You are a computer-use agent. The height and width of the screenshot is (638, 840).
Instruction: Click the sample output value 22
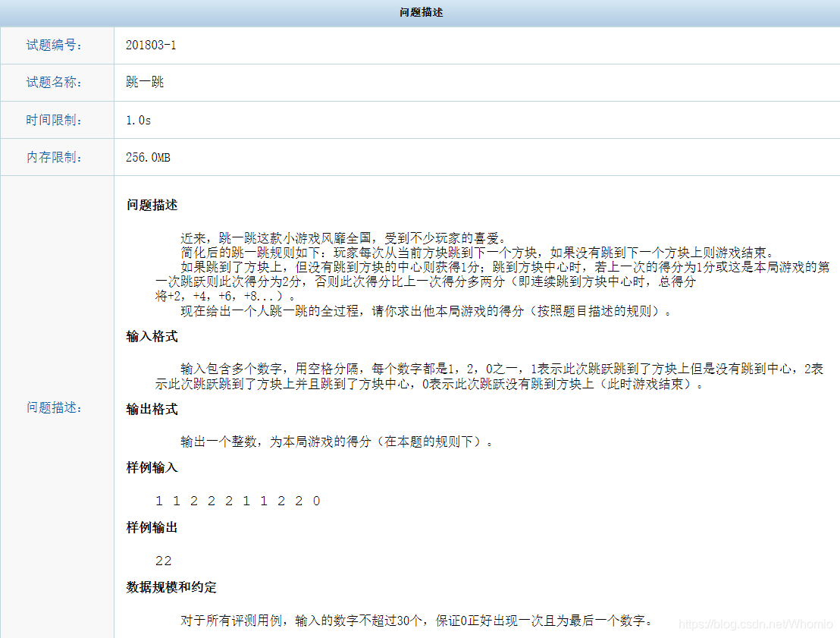pyautogui.click(x=164, y=561)
